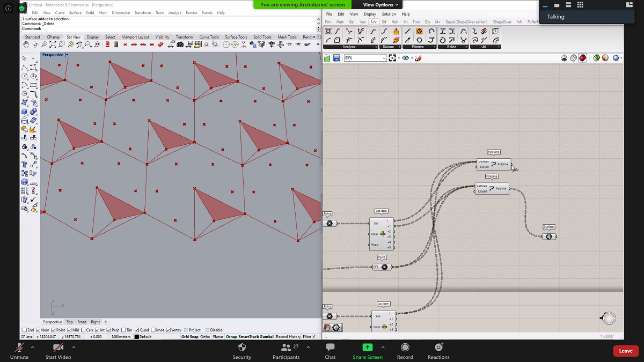Leave the Zoom meeting
Image resolution: width=644 pixels, height=362 pixels.
[625, 351]
